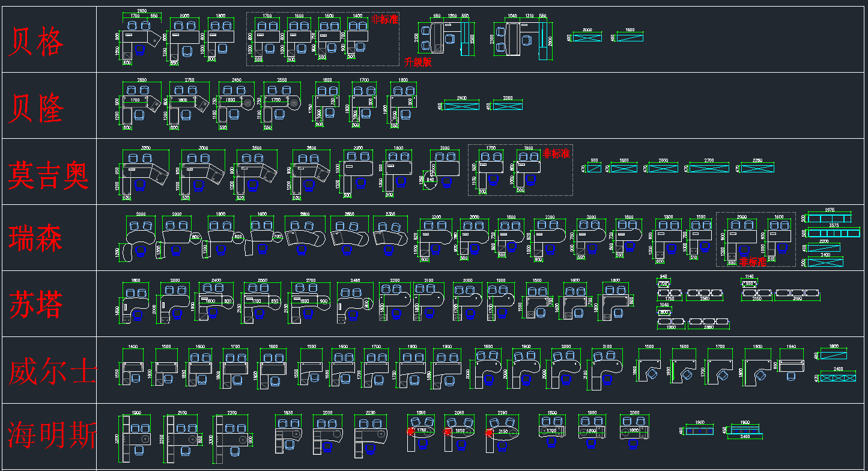Click the 2250 cabinet block in 莫吉奥 row
Image resolution: width=868 pixels, height=471 pixels.
point(757,168)
